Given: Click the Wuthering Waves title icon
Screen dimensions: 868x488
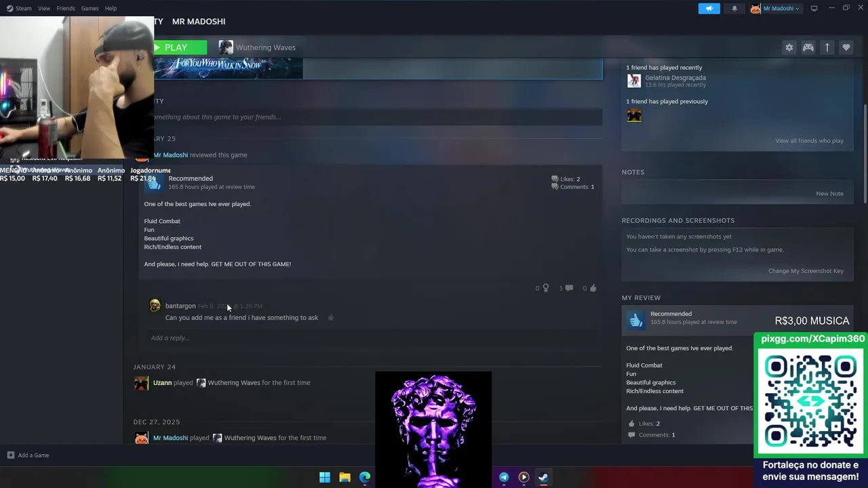Looking at the screenshot, I should coord(226,47).
